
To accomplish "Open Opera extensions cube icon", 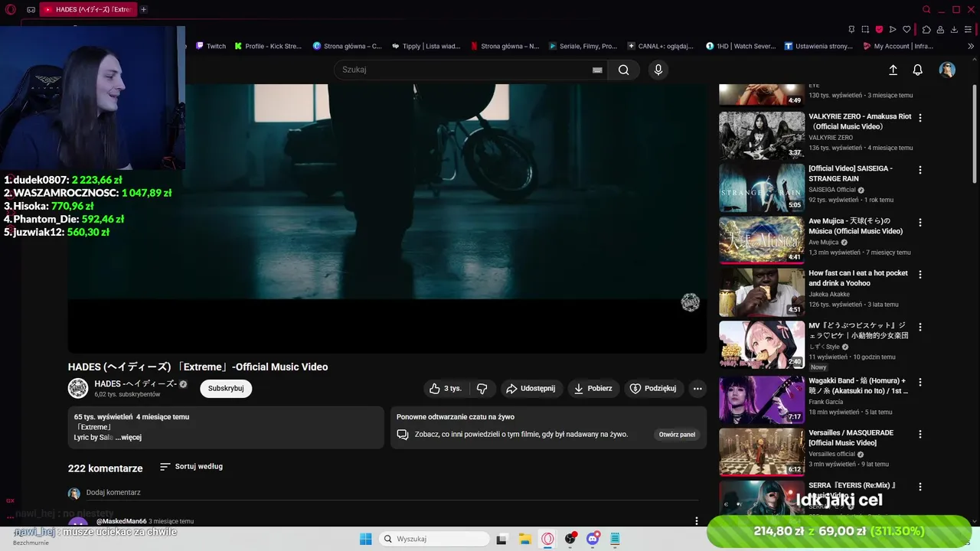I will [926, 30].
